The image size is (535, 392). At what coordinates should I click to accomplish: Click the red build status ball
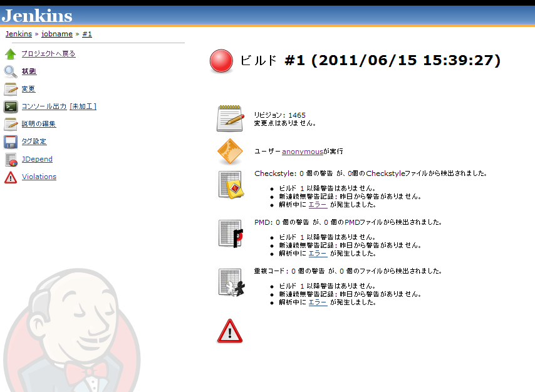coord(221,61)
